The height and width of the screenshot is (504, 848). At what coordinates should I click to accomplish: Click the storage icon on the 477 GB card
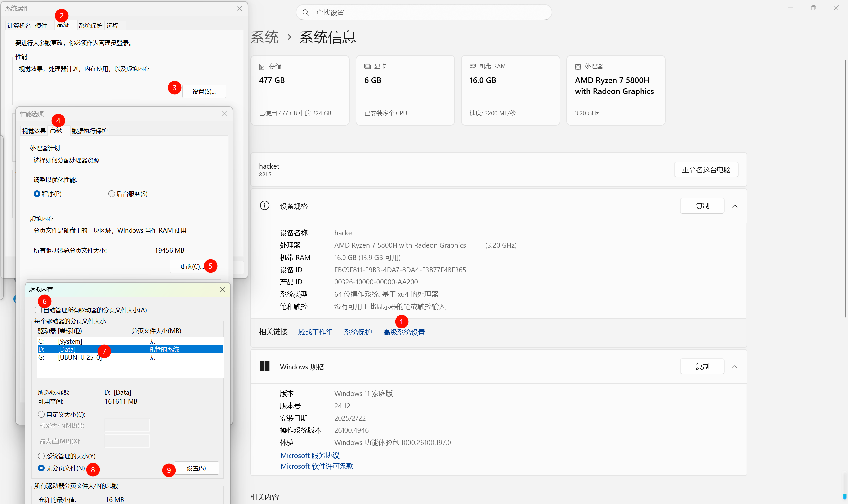click(x=262, y=67)
